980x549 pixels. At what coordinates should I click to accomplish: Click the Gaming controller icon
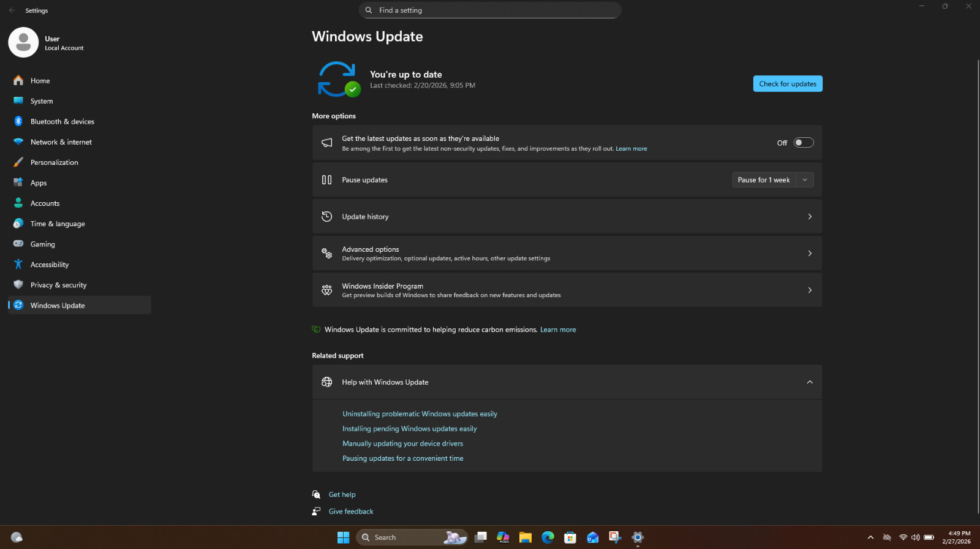pos(18,244)
